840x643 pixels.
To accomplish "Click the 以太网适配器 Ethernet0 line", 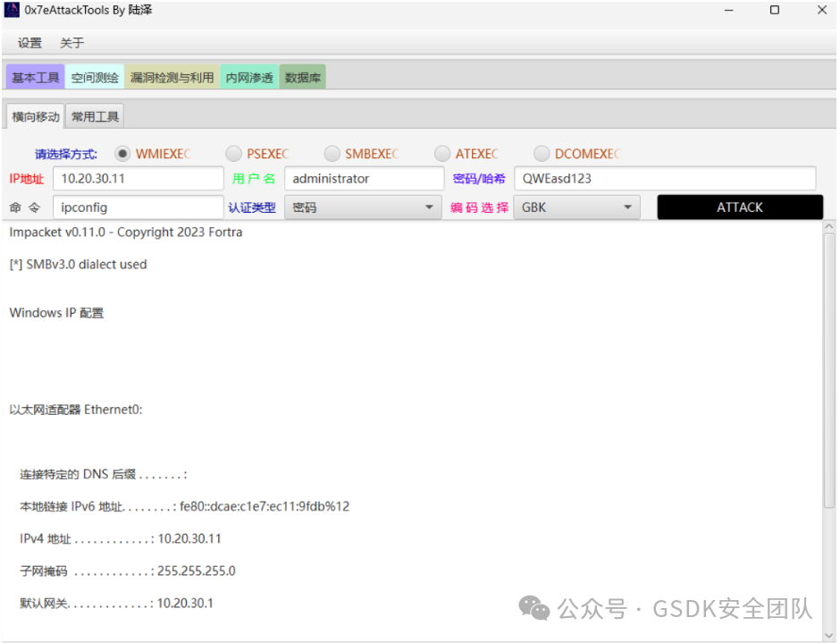I will pos(76,410).
